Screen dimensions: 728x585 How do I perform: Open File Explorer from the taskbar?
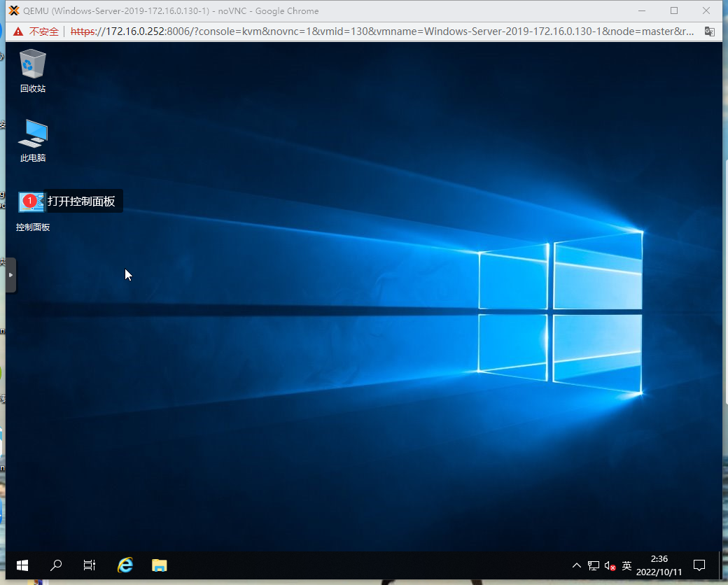pos(160,565)
